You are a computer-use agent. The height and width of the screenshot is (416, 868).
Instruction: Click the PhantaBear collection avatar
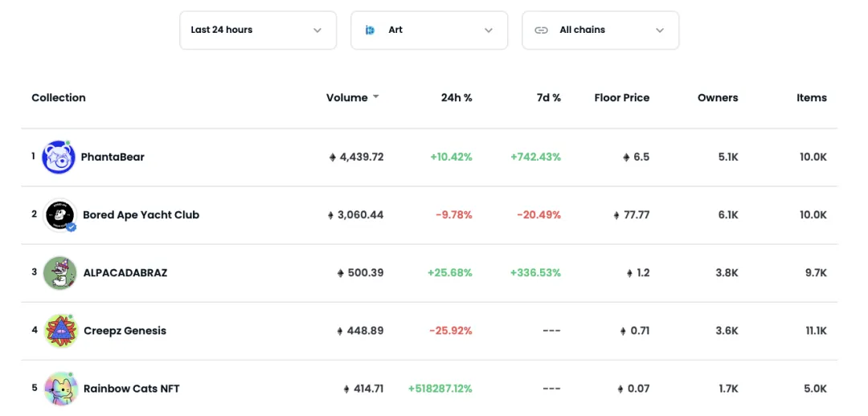tap(59, 157)
